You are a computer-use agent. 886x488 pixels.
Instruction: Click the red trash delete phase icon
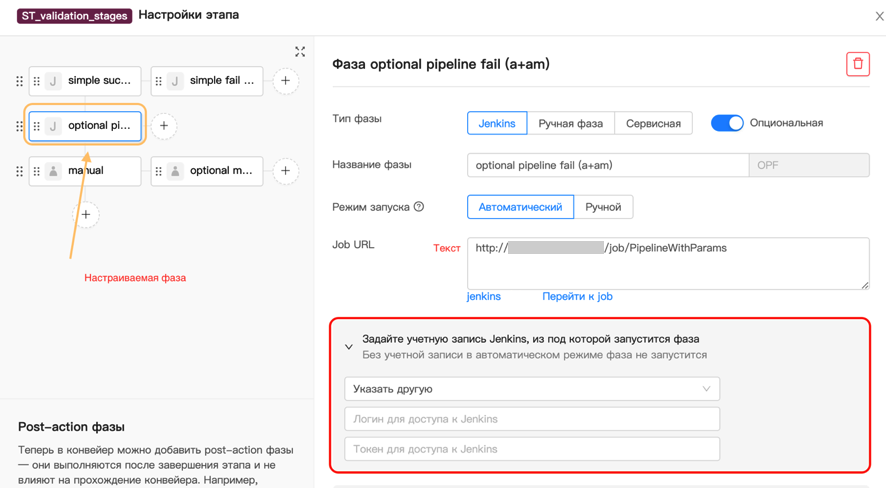click(x=857, y=64)
